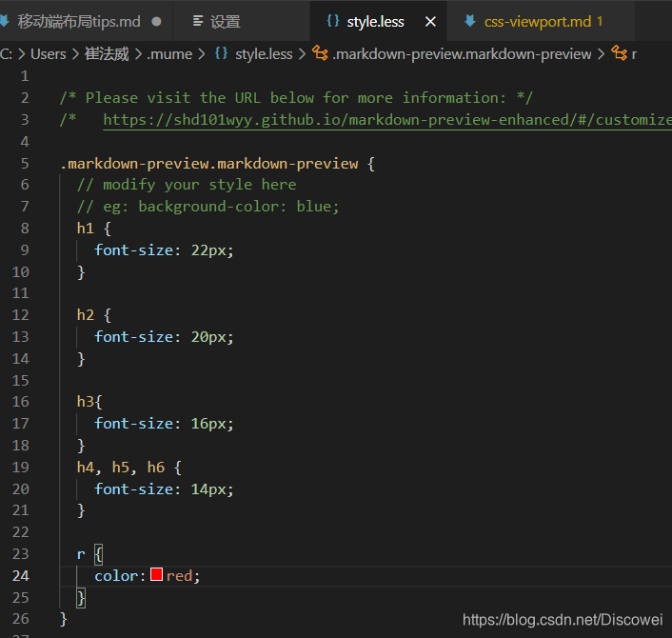Click the 'h2 {' selector line
The image size is (672, 638).
(x=94, y=315)
